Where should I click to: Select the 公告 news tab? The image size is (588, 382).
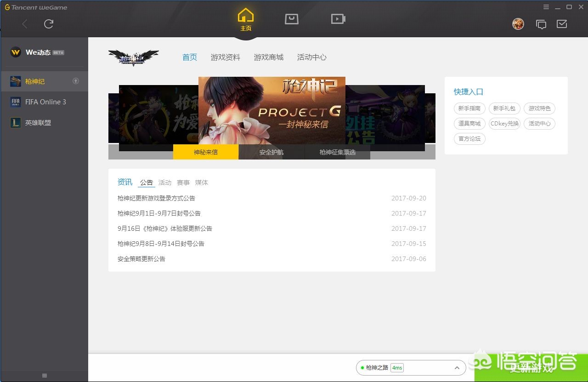[147, 182]
